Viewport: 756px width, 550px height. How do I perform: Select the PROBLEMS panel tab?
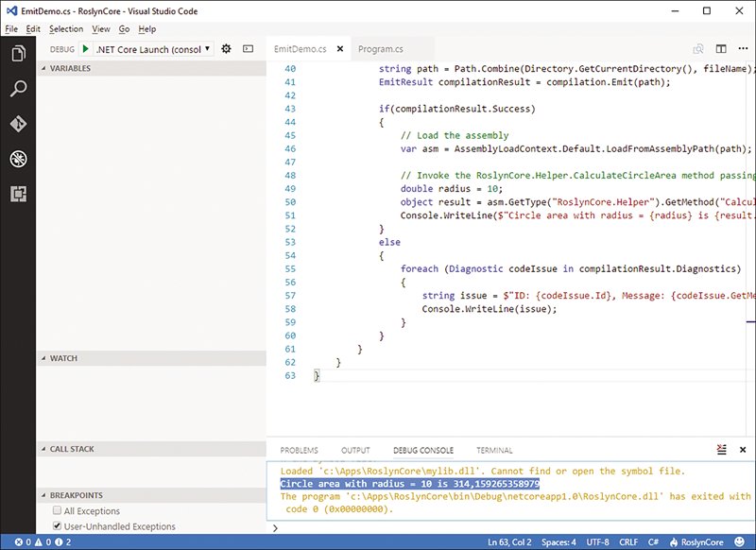tap(299, 450)
